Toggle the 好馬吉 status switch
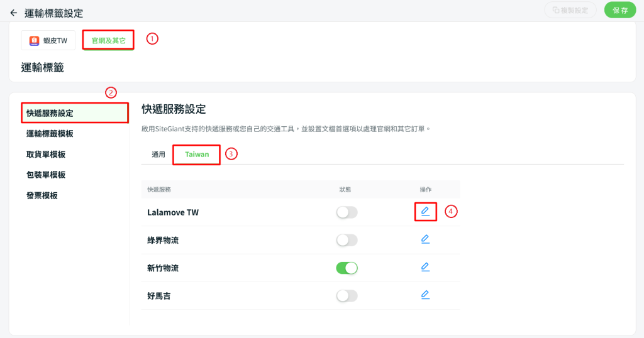 point(347,296)
